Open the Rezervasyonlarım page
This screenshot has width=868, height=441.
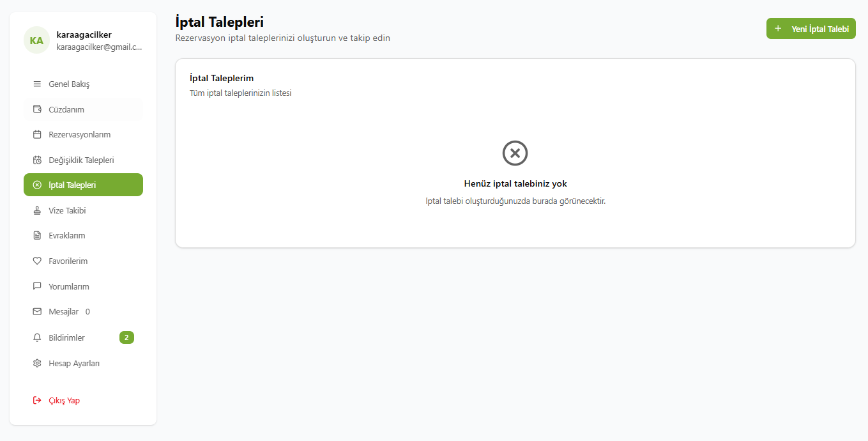coord(80,135)
